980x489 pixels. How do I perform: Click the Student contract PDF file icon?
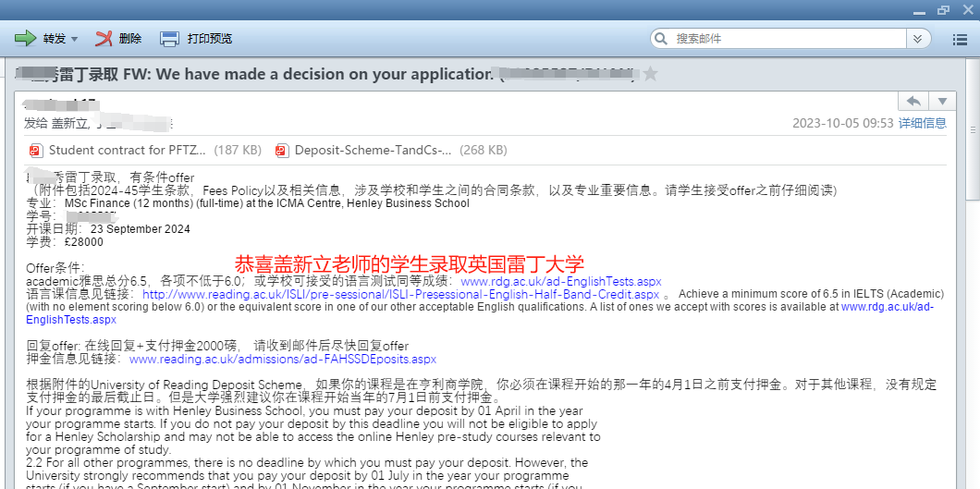coord(36,150)
